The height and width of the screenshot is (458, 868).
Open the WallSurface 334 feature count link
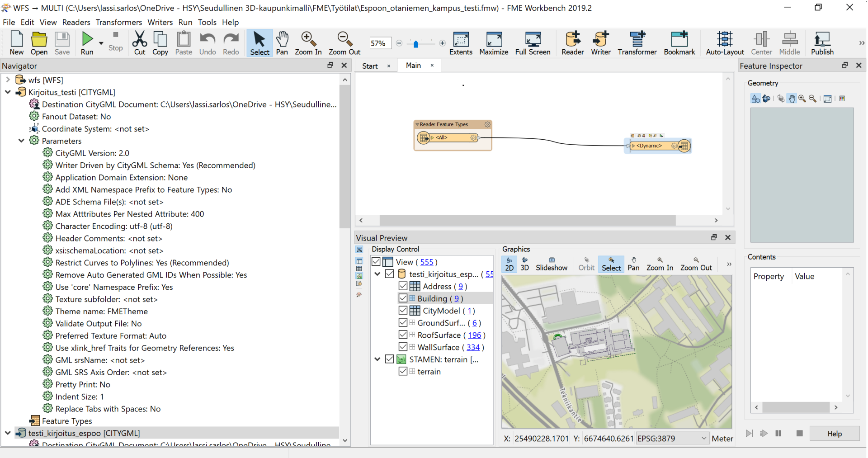pyautogui.click(x=473, y=347)
